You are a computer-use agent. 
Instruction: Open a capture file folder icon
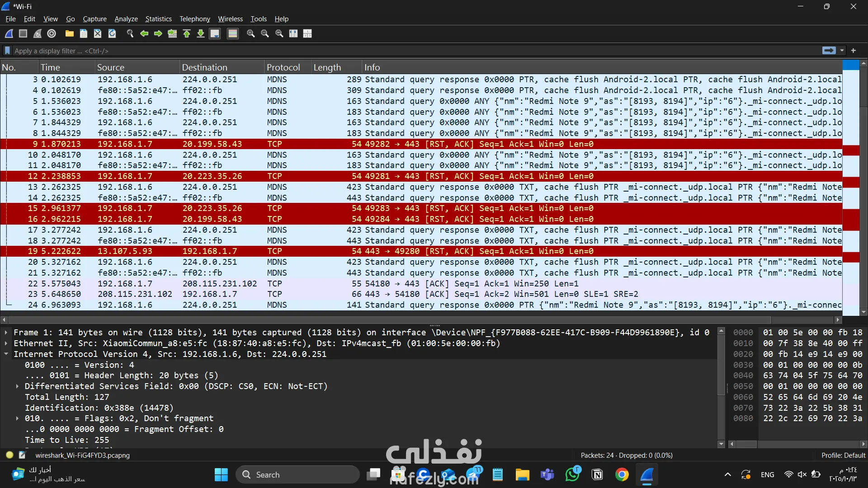click(70, 33)
